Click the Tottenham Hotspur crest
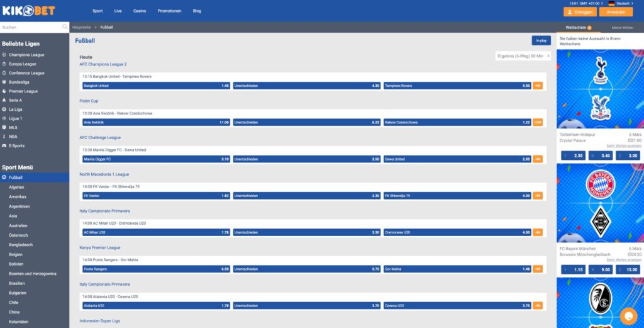Screen dimensions: 644x328 click(601, 71)
